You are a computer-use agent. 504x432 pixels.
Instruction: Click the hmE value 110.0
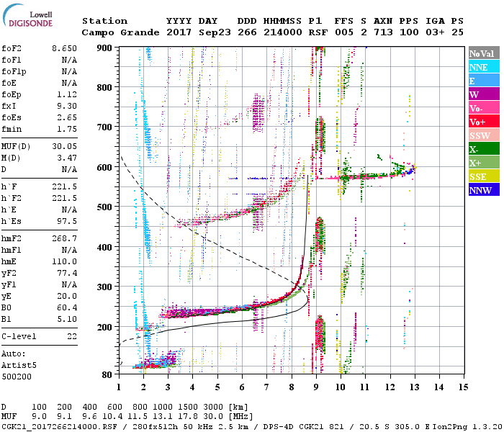(x=64, y=262)
